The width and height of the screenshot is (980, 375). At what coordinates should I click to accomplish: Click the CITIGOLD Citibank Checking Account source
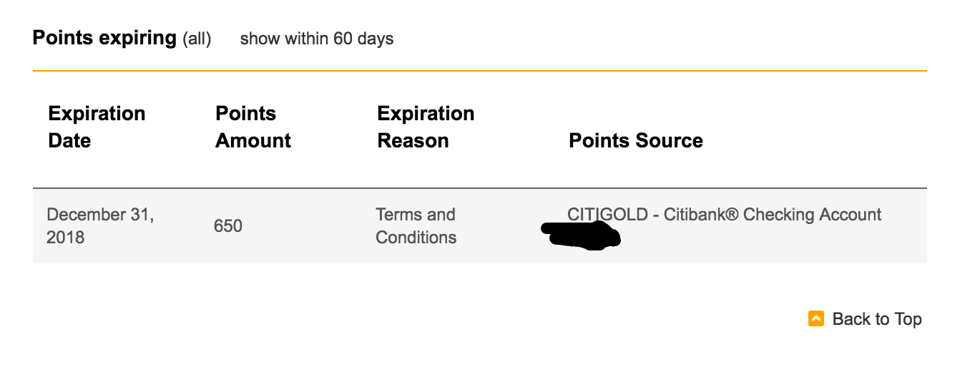coord(725,215)
